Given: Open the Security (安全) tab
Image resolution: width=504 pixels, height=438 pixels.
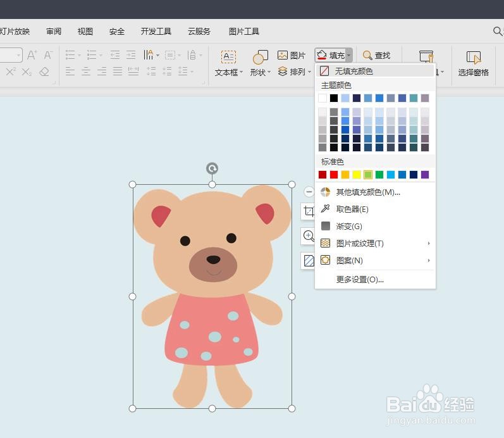Looking at the screenshot, I should point(117,31).
